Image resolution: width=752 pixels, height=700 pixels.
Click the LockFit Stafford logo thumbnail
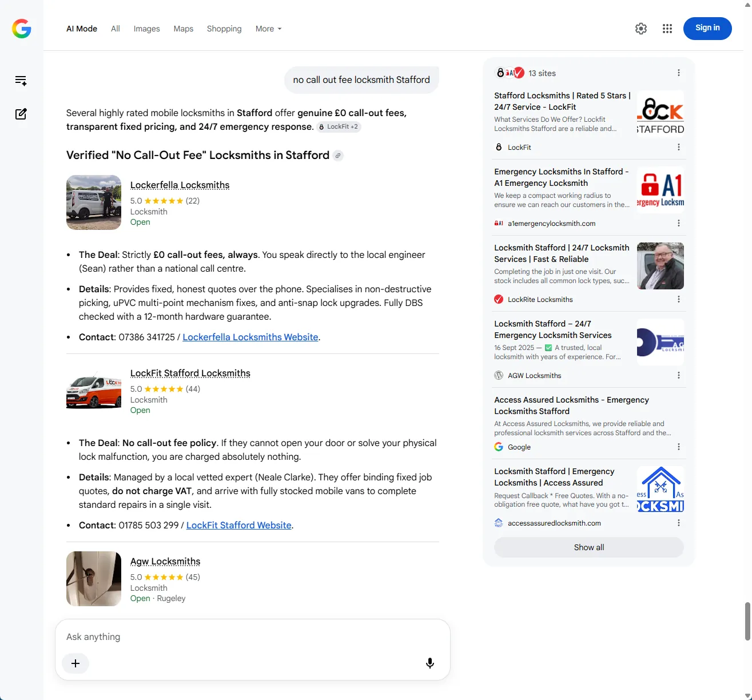click(x=661, y=114)
